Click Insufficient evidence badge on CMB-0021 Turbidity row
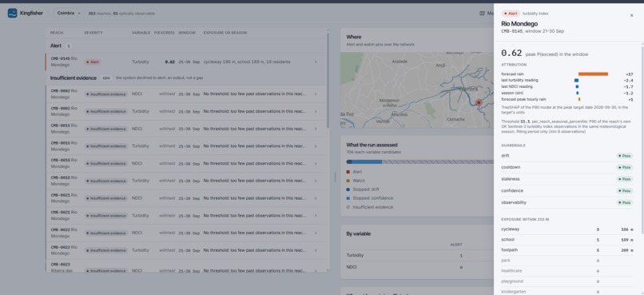644x295 pixels. click(x=106, y=215)
